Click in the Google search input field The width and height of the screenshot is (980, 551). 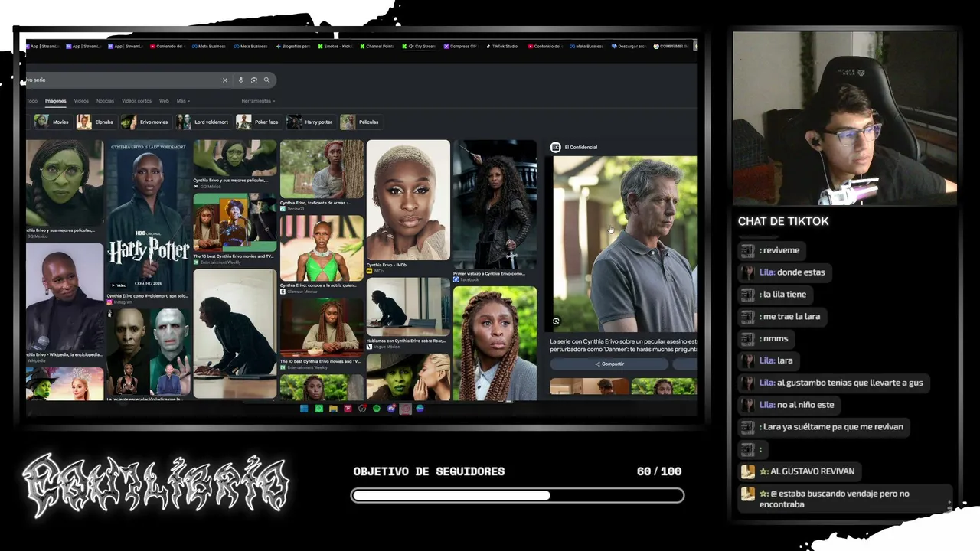click(122, 80)
